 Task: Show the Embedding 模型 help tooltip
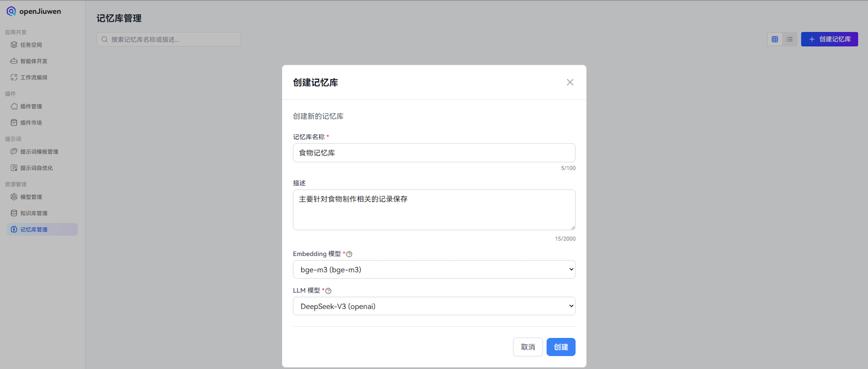pos(349,254)
